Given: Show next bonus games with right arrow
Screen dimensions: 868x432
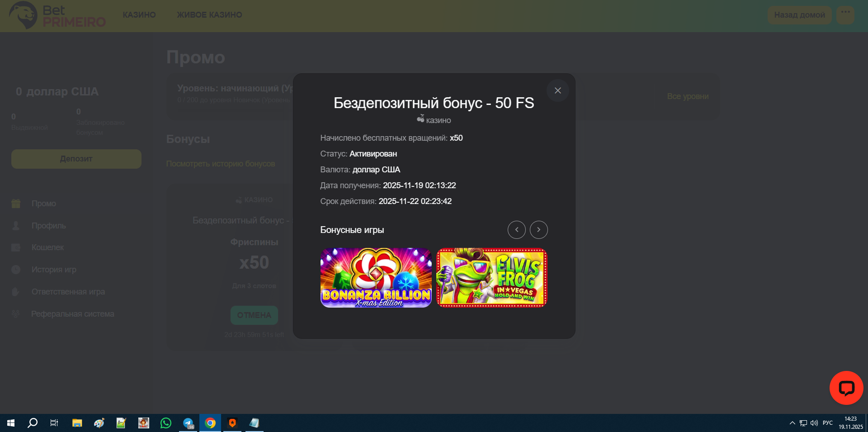Looking at the screenshot, I should [x=538, y=230].
